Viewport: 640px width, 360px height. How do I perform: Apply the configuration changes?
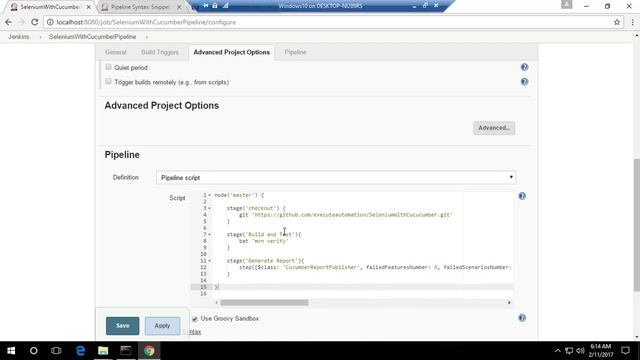pyautogui.click(x=162, y=326)
